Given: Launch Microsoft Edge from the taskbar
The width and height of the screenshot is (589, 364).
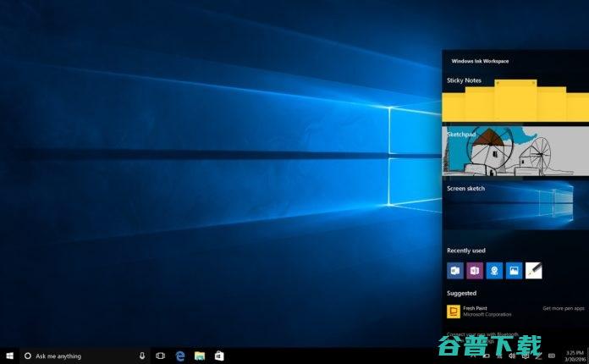Looking at the screenshot, I should [x=180, y=356].
